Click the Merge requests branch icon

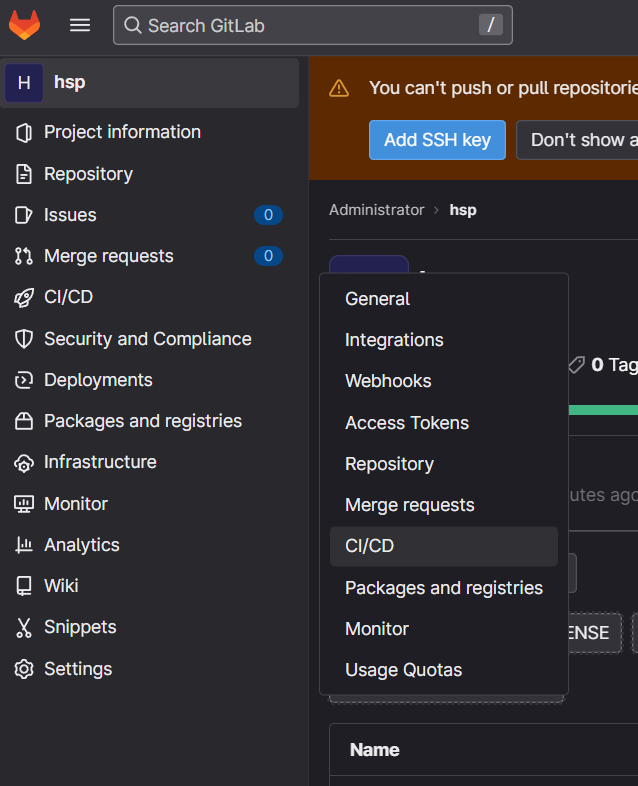point(24,256)
